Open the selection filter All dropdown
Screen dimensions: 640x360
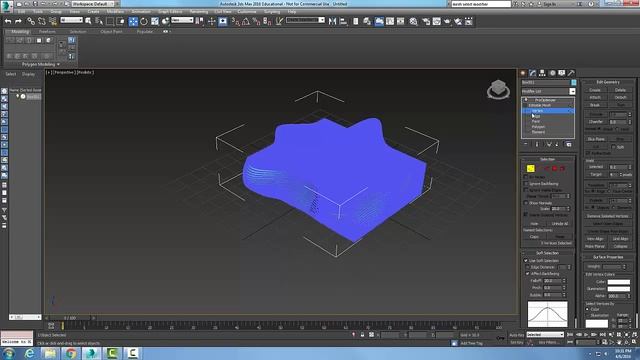click(72, 20)
